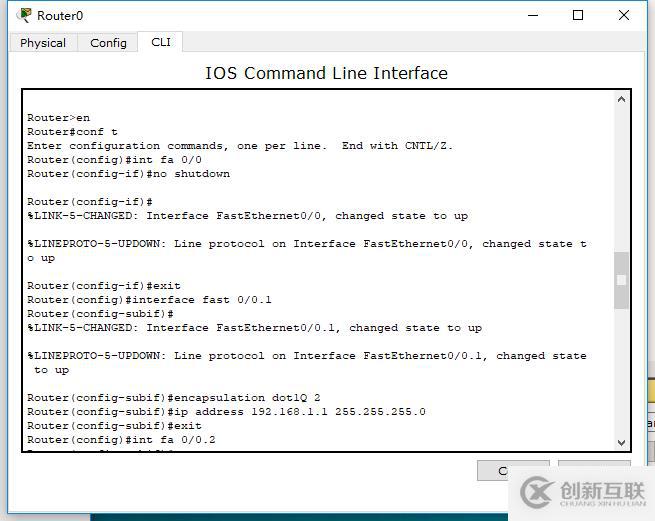Click the scrollbar track below the thumb
655x521 pixels.
click(x=621, y=373)
